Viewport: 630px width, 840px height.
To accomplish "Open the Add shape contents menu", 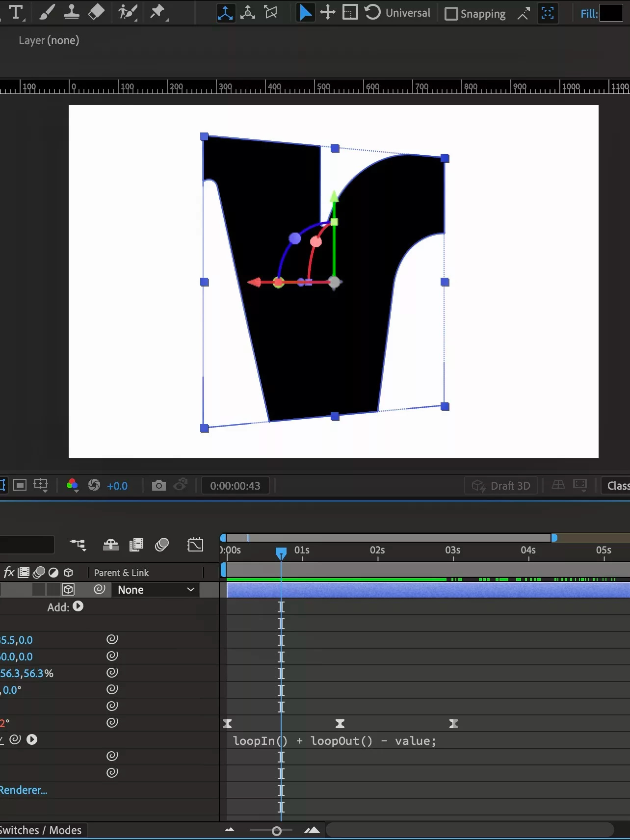I will click(x=78, y=606).
